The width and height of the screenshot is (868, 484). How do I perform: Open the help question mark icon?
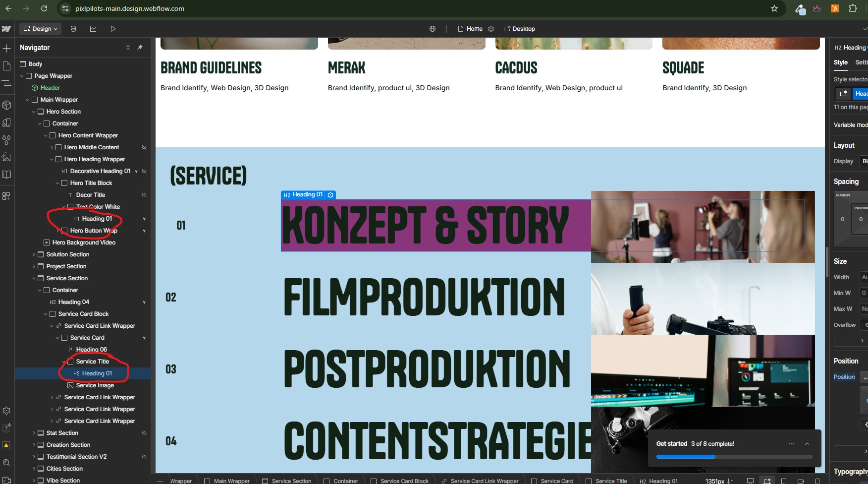[6, 428]
